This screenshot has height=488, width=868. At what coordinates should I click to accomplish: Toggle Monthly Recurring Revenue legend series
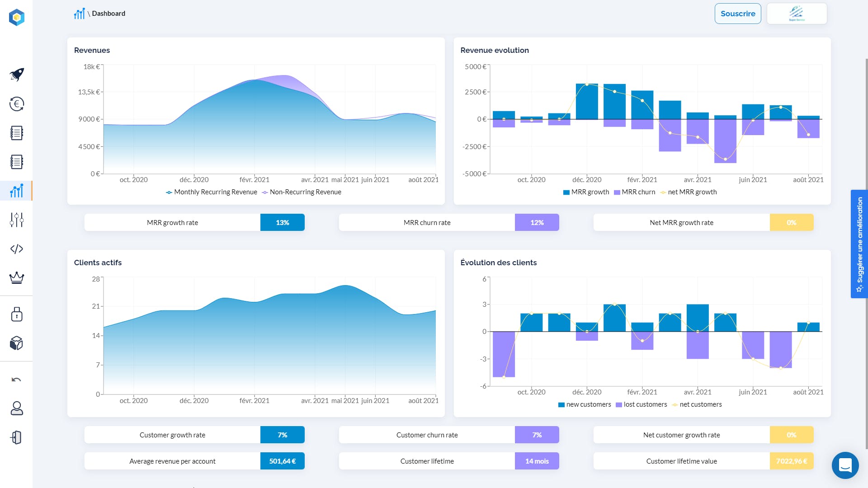click(212, 192)
